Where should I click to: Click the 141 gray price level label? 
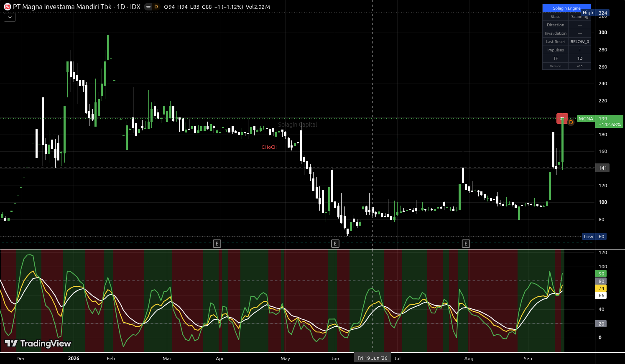click(602, 168)
